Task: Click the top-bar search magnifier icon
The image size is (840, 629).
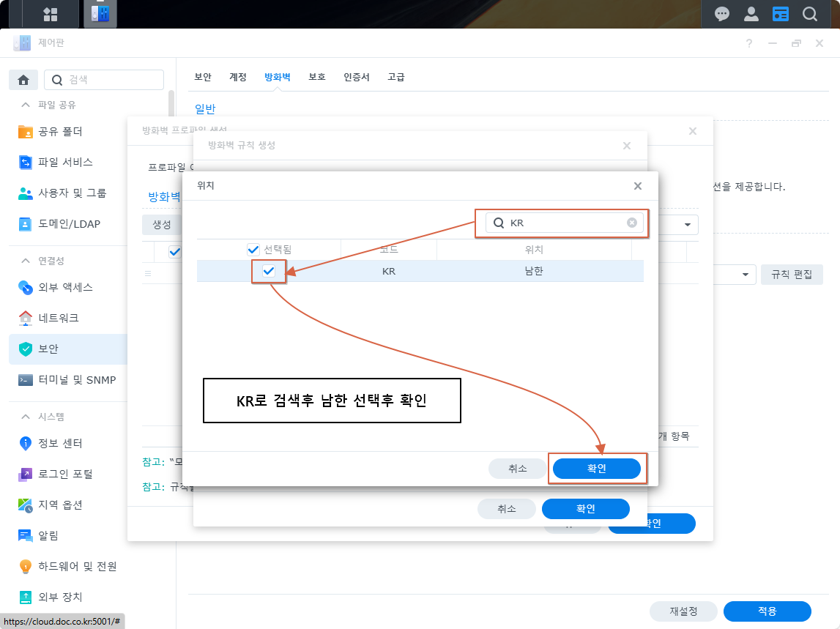Action: click(809, 14)
